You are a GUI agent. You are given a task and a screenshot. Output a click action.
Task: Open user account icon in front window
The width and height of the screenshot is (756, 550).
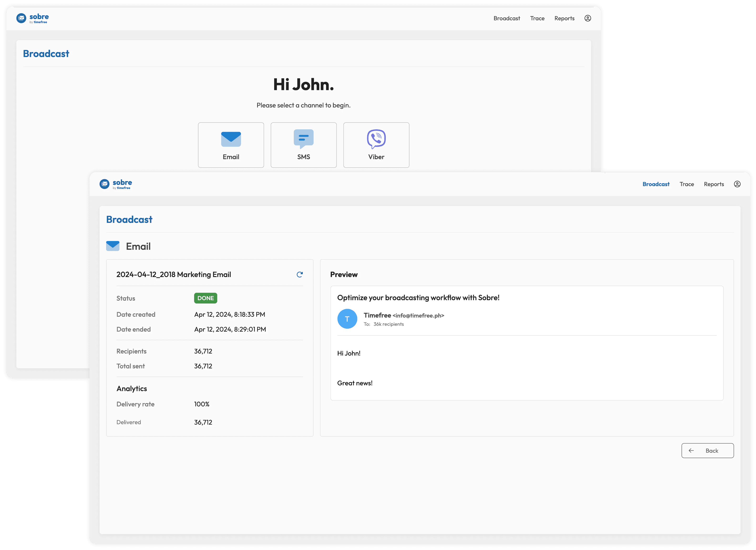point(737,184)
